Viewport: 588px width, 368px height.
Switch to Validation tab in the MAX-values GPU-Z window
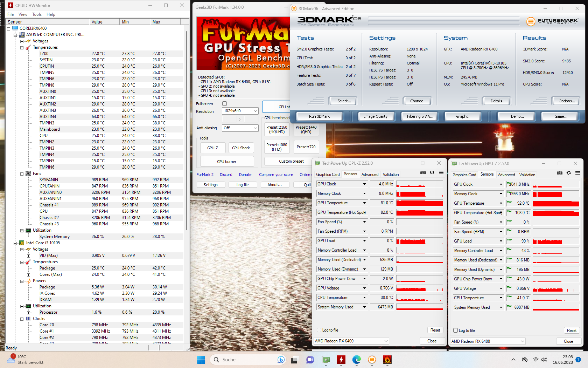(527, 175)
